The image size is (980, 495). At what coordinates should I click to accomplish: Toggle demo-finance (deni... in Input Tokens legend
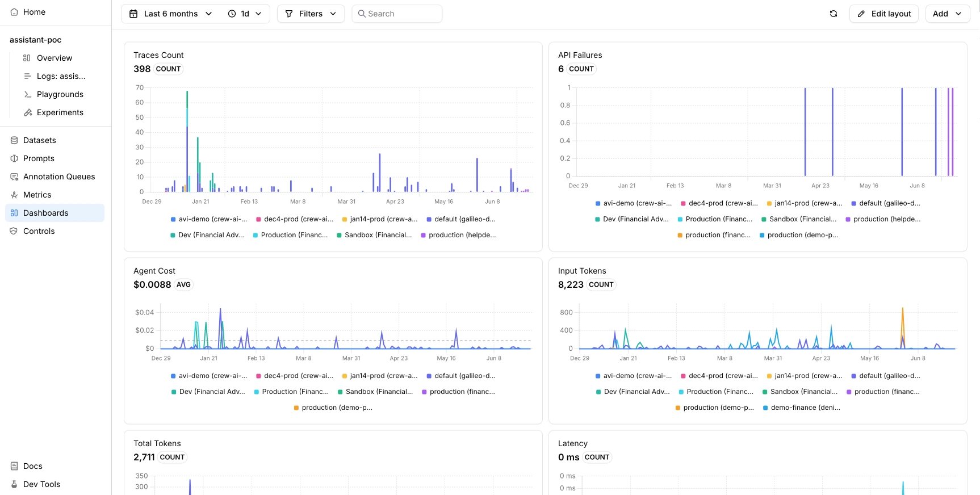pos(802,408)
